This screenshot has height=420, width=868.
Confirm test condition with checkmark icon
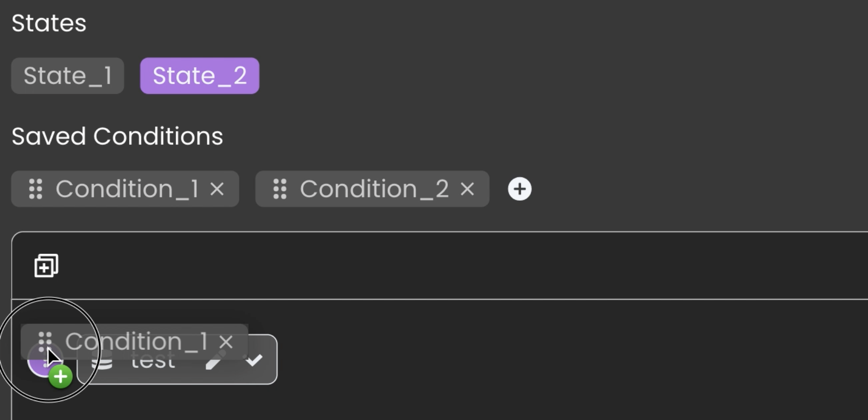click(254, 360)
